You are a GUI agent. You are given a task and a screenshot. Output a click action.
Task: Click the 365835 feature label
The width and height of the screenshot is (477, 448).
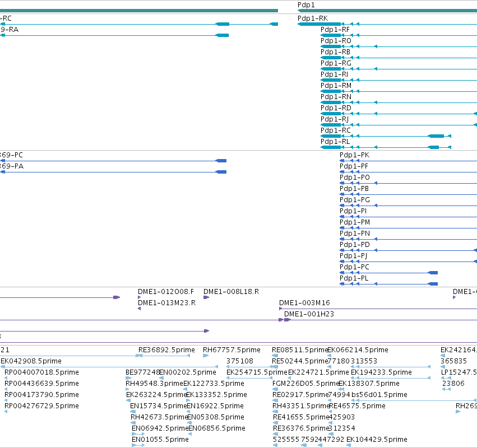point(453,361)
